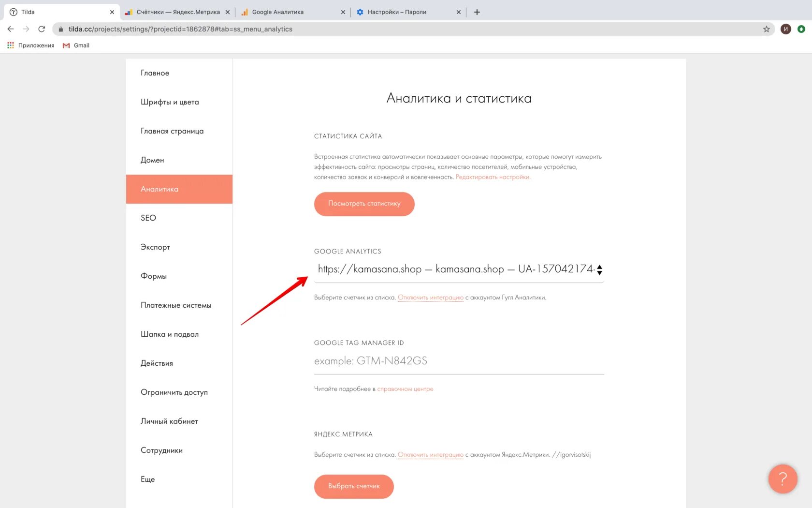Click Выбрать счетчик button
The height and width of the screenshot is (508, 812).
(354, 486)
